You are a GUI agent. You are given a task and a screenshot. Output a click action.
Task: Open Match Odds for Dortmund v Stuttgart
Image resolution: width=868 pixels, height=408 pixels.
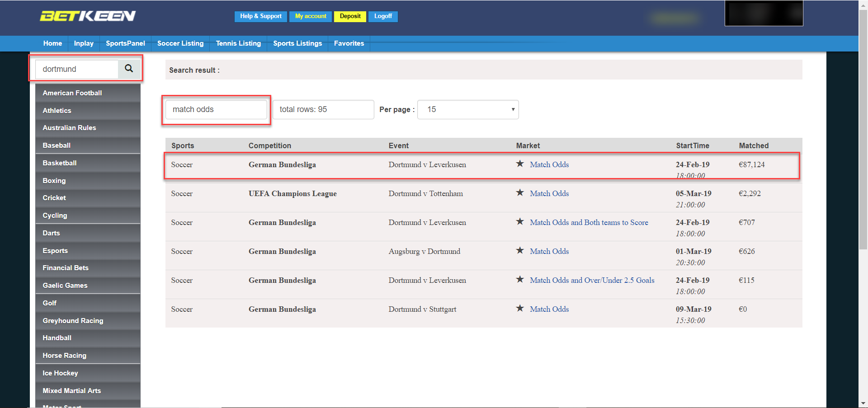[x=549, y=309]
